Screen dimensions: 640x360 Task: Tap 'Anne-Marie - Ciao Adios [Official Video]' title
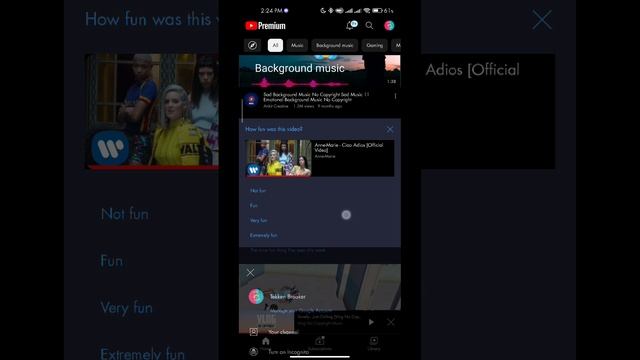[x=349, y=147]
